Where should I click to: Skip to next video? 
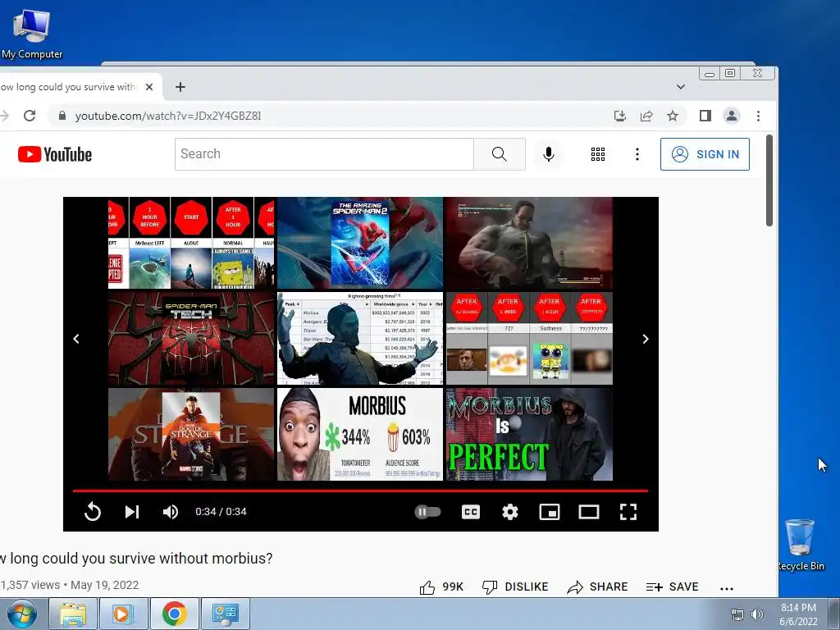pyautogui.click(x=132, y=512)
